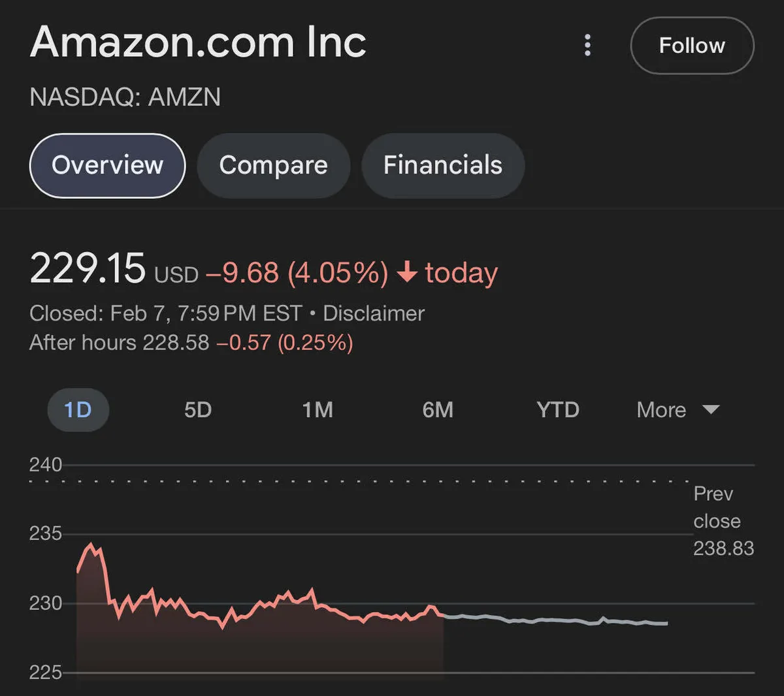The height and width of the screenshot is (696, 784).
Task: Select the Overview tab
Action: 106,165
